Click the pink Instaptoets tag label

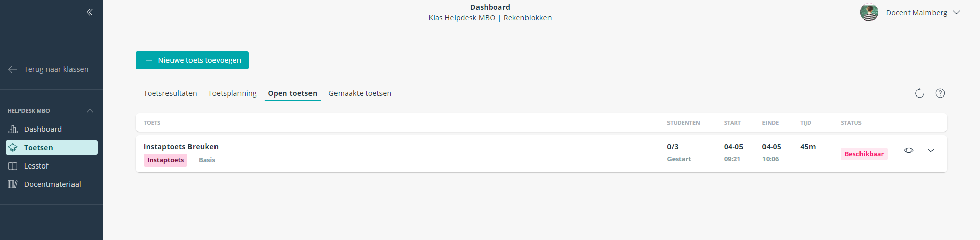click(165, 160)
